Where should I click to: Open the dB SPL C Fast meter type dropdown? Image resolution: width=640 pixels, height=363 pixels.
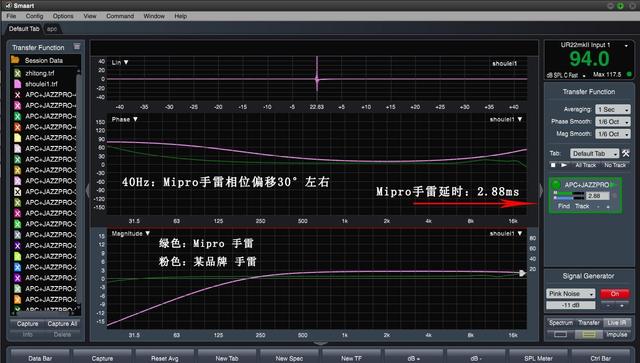(567, 75)
